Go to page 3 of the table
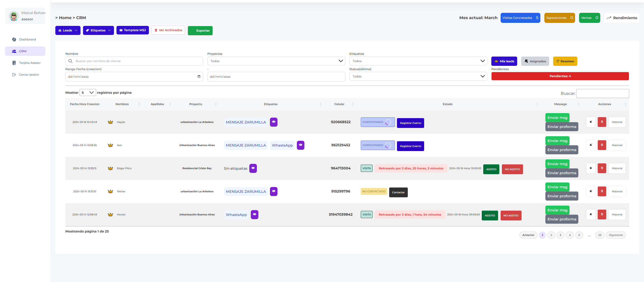This screenshot has height=282, width=644. [560, 235]
